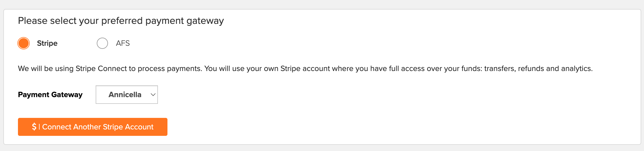Open the Payment Gateway dropdown

click(x=127, y=95)
